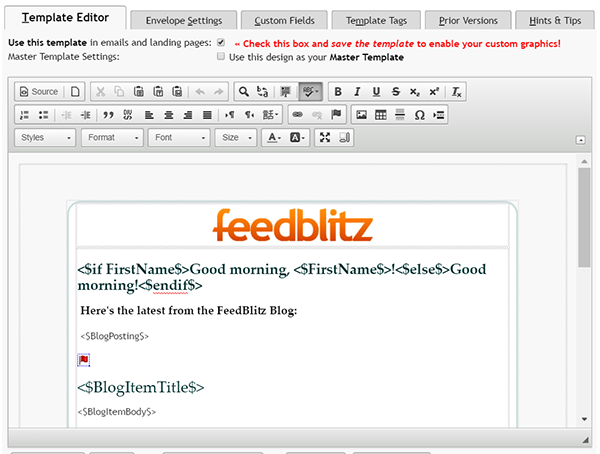This screenshot has width=600, height=454.
Task: Click the Unlink icon
Action: (317, 115)
